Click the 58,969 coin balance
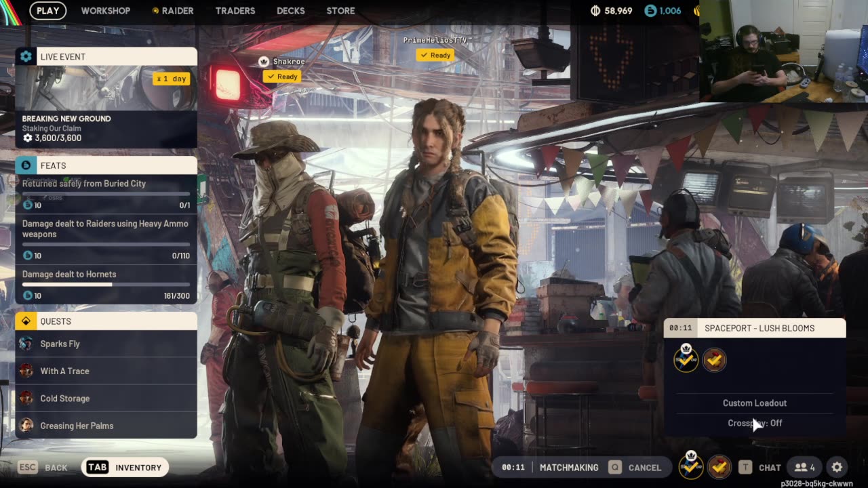This screenshot has height=488, width=868. coord(618,11)
